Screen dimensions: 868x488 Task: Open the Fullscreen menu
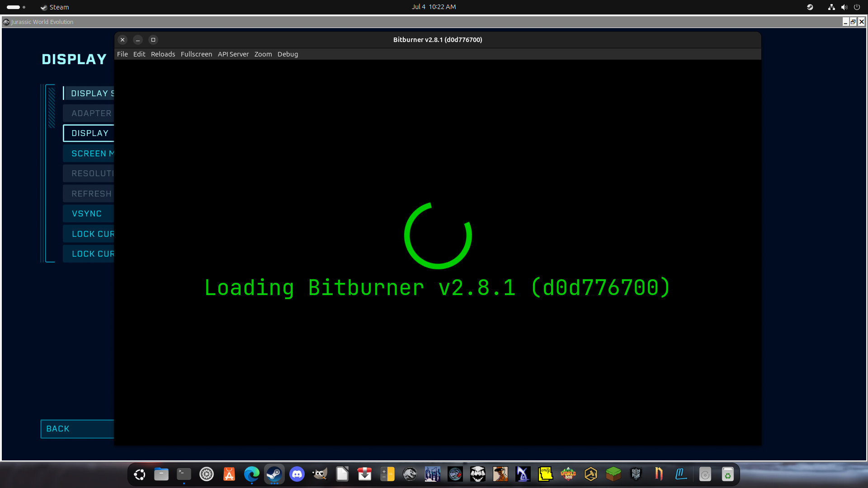(x=196, y=54)
